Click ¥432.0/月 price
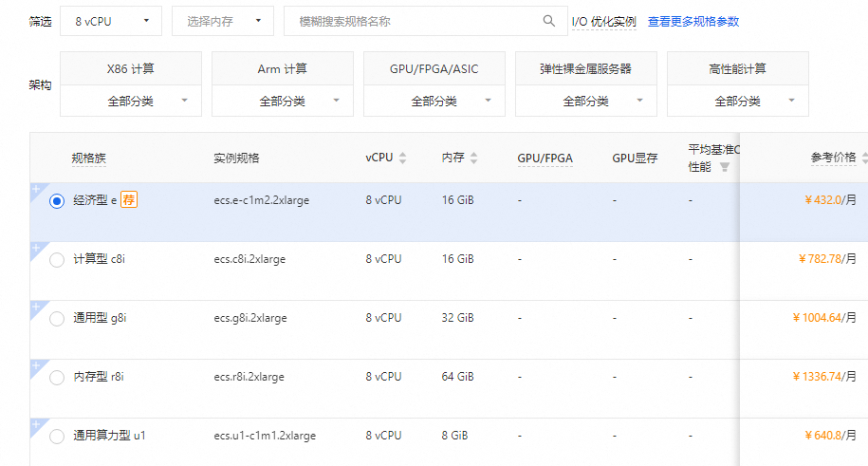Image resolution: width=868 pixels, height=466 pixels. (830, 199)
